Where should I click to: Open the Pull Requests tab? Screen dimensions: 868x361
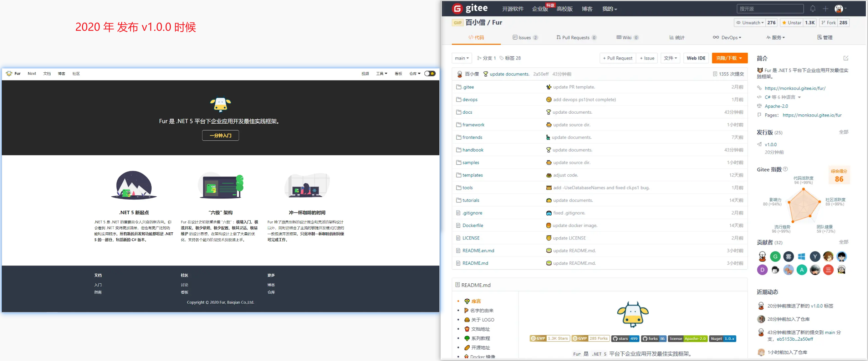(x=576, y=37)
